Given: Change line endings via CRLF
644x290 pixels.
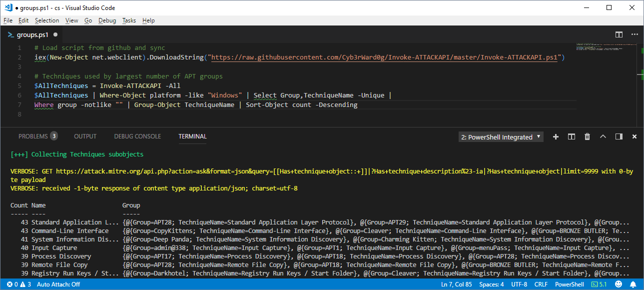Looking at the screenshot, I should [x=542, y=284].
